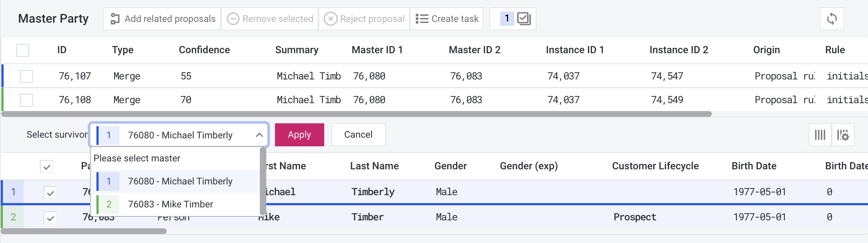Image resolution: width=868 pixels, height=243 pixels.
Task: Open the column display bars icon
Action: [820, 135]
